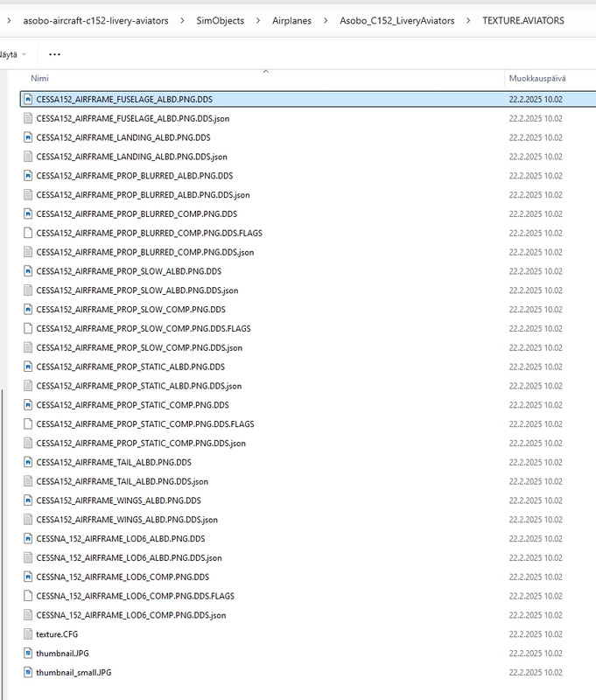Click icon of CESSA152_AIRFRAME_PROP_STATIC_COMP.PNG.DDS file
Viewport: 596px width, 700px height.
tap(28, 405)
